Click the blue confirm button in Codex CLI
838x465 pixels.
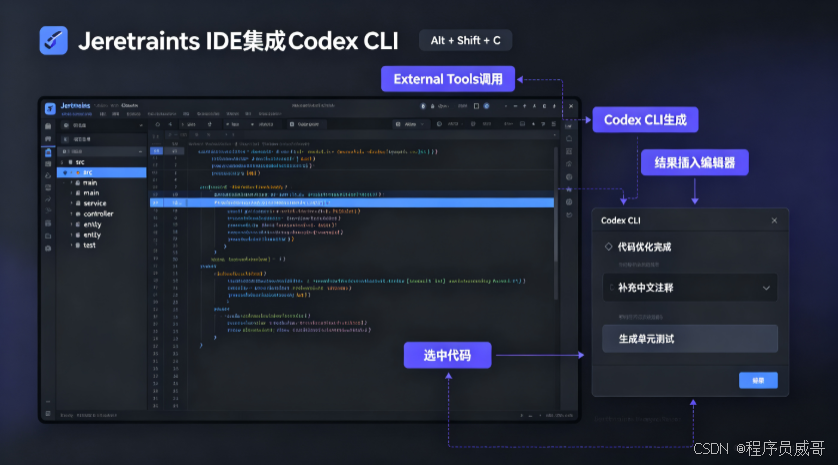(x=758, y=381)
